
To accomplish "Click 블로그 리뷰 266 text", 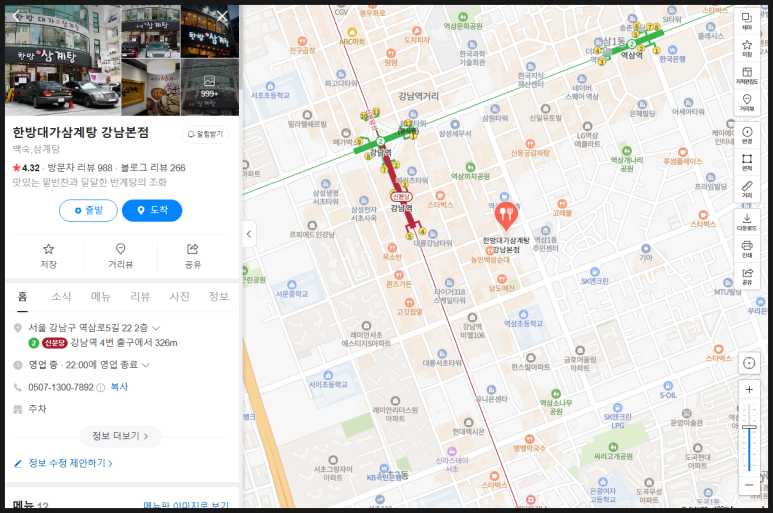I will click(153, 168).
